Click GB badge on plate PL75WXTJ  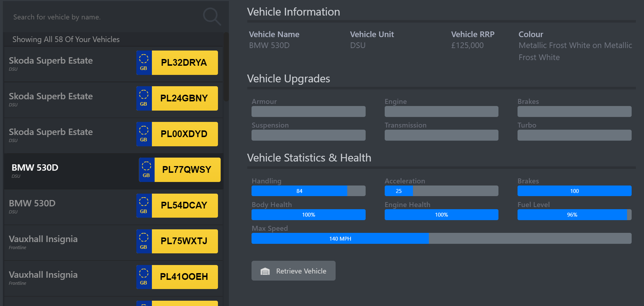(144, 241)
